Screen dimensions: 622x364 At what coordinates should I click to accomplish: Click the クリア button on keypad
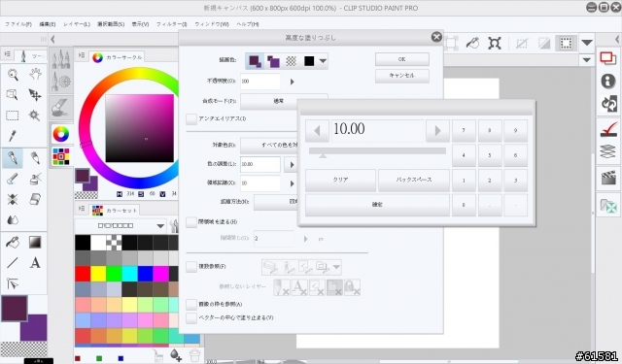tap(340, 180)
